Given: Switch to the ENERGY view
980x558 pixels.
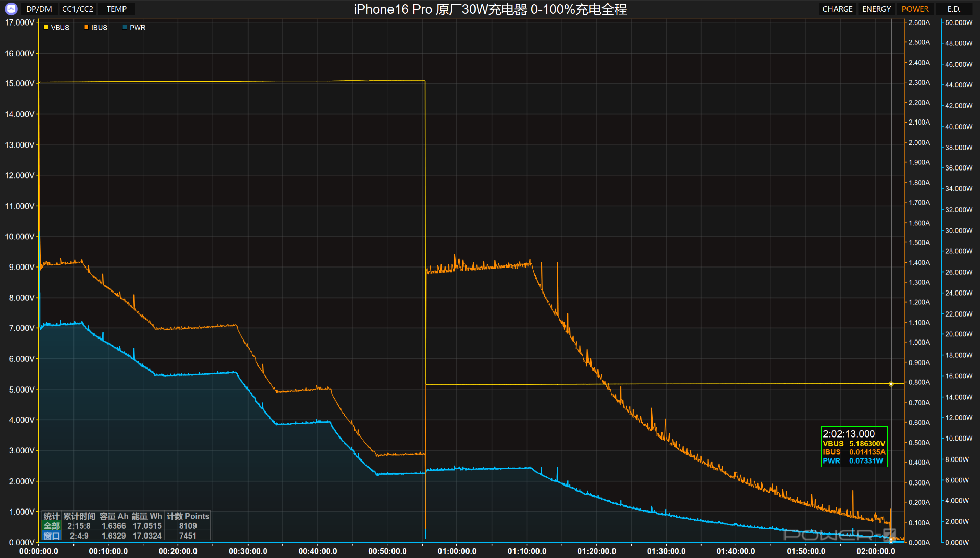Looking at the screenshot, I should (x=876, y=9).
